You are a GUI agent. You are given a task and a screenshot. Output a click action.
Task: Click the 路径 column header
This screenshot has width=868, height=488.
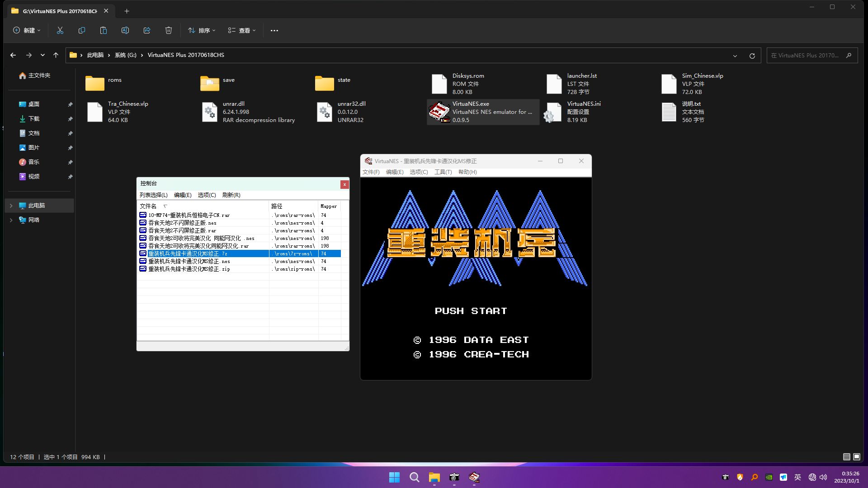click(x=294, y=206)
